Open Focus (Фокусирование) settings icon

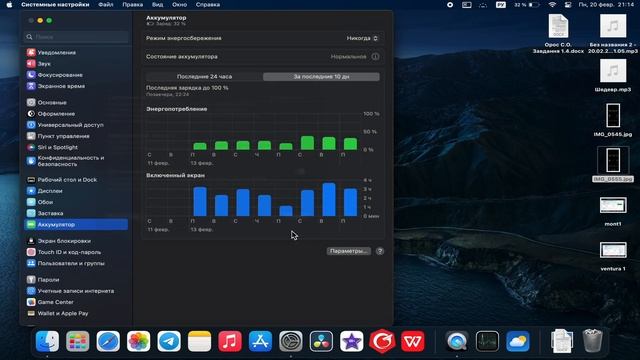coord(31,75)
